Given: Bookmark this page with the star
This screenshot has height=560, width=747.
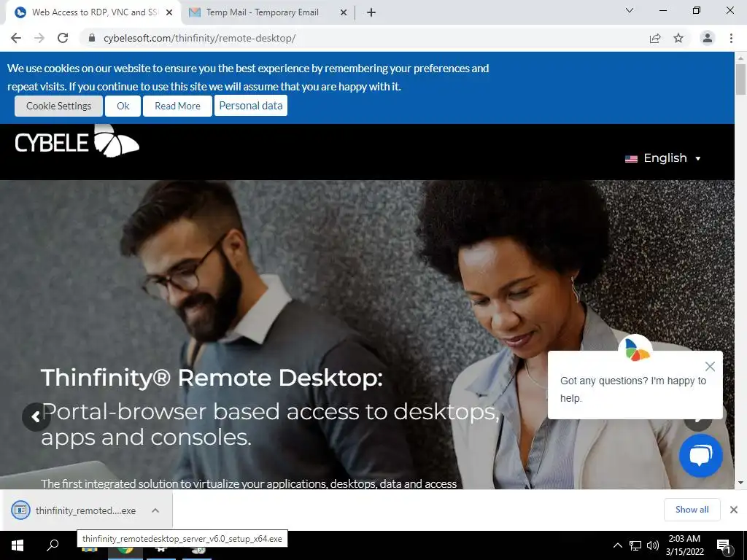Looking at the screenshot, I should coord(678,38).
